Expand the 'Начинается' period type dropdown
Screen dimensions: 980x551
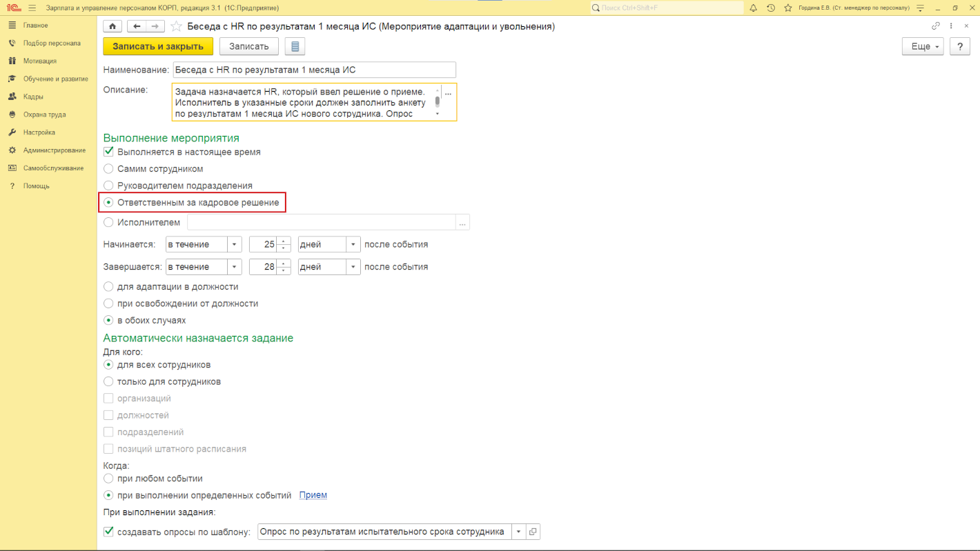click(x=235, y=244)
